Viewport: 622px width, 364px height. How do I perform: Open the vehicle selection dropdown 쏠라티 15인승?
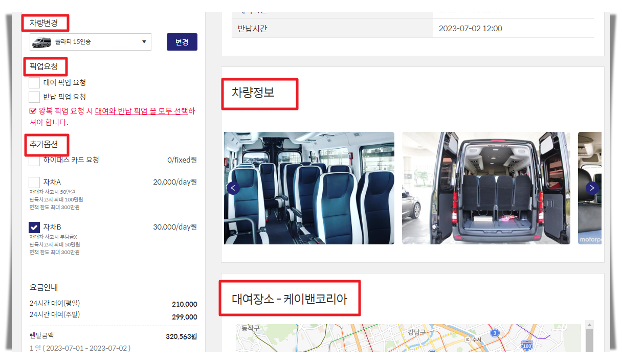click(90, 42)
